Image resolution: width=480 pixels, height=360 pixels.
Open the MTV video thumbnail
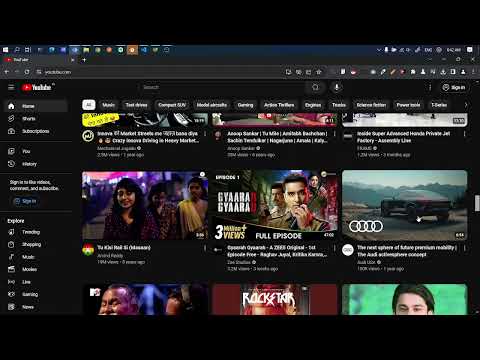(x=145, y=299)
